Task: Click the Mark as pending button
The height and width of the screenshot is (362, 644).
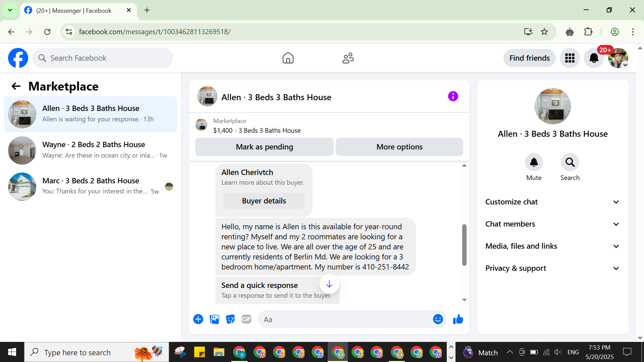Action: 264,147
